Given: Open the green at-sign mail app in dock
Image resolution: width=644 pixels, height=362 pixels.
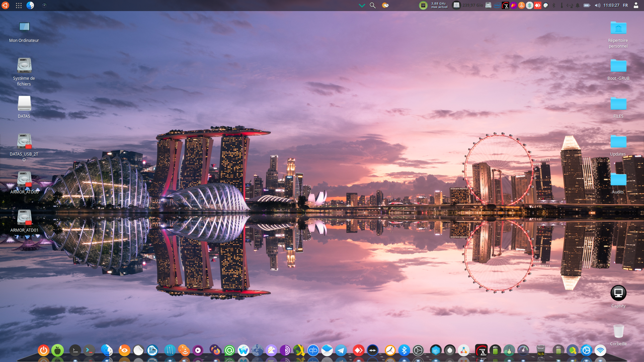Looking at the screenshot, I should pos(229,350).
